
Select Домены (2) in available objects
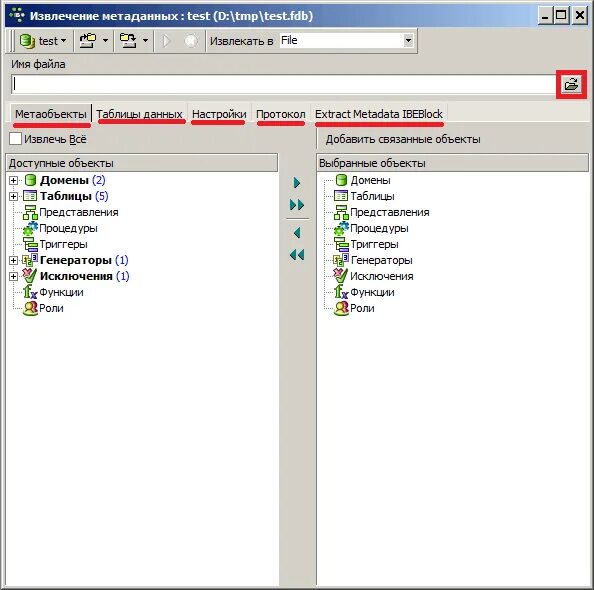click(72, 180)
